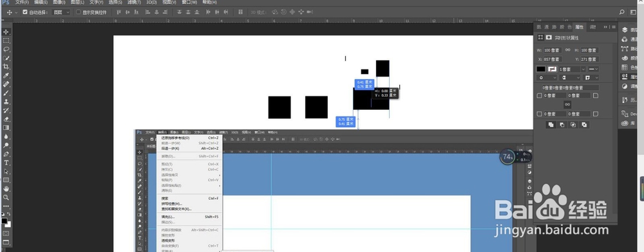Viewport: 644px width, 252px height.
Task: Open the 图层(L) menu
Action: click(77, 2)
